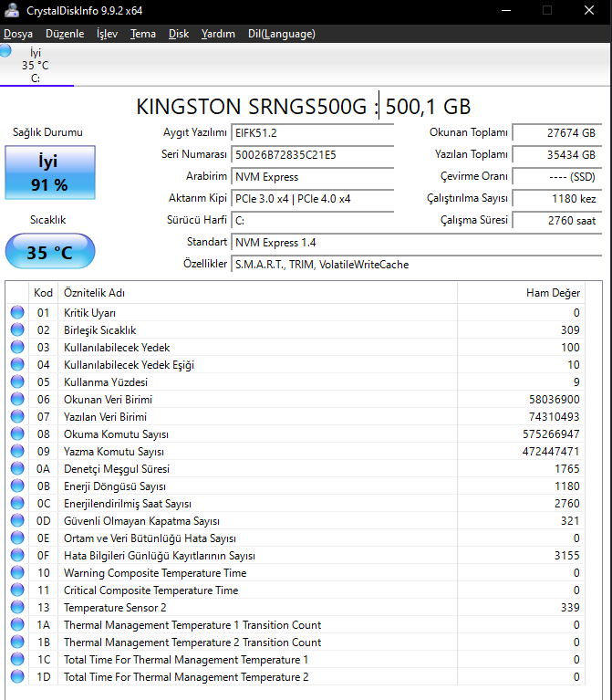Click the Yazılan Toplamı value 35434 GB

point(556,155)
